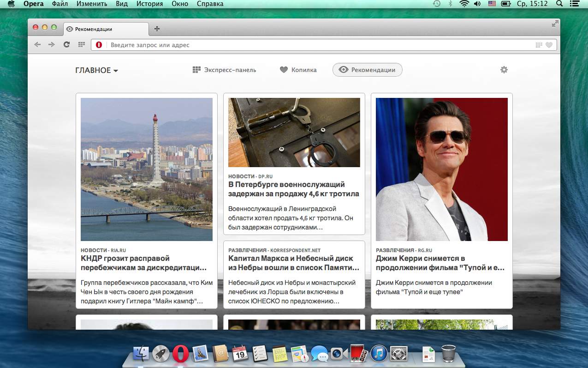
Task: Open Discover settings gear icon
Action: (504, 70)
